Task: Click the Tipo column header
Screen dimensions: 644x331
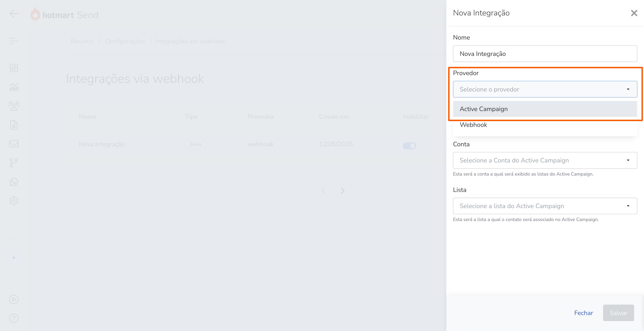Action: 191,117
